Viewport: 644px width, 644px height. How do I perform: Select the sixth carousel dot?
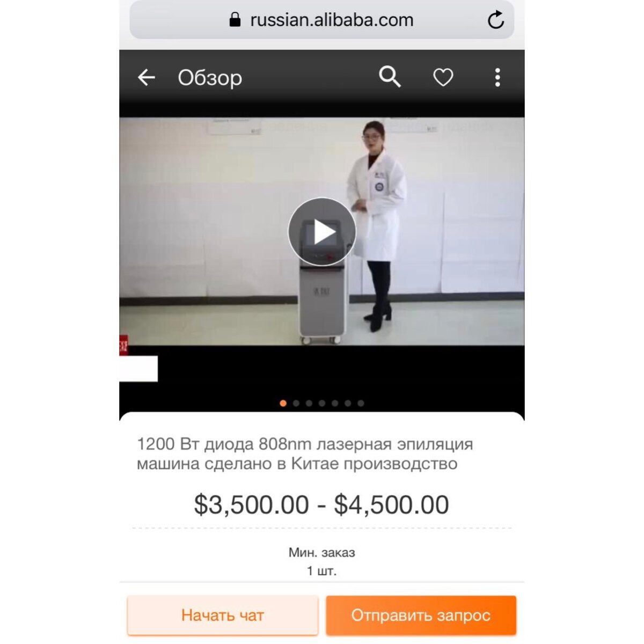coord(348,403)
